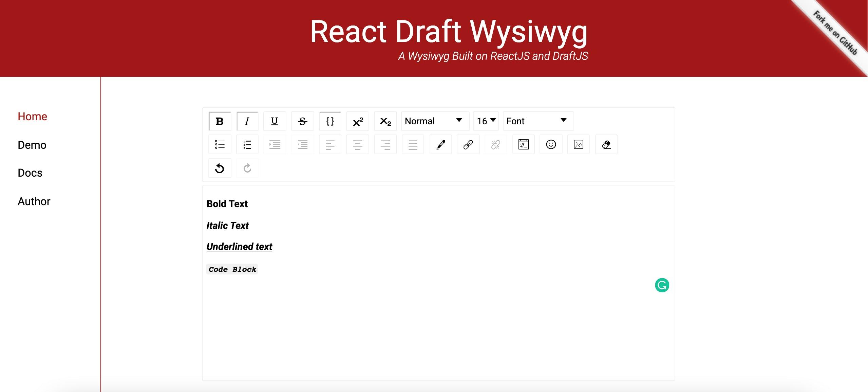This screenshot has width=868, height=392.
Task: Toggle monospace code braces button
Action: (330, 121)
